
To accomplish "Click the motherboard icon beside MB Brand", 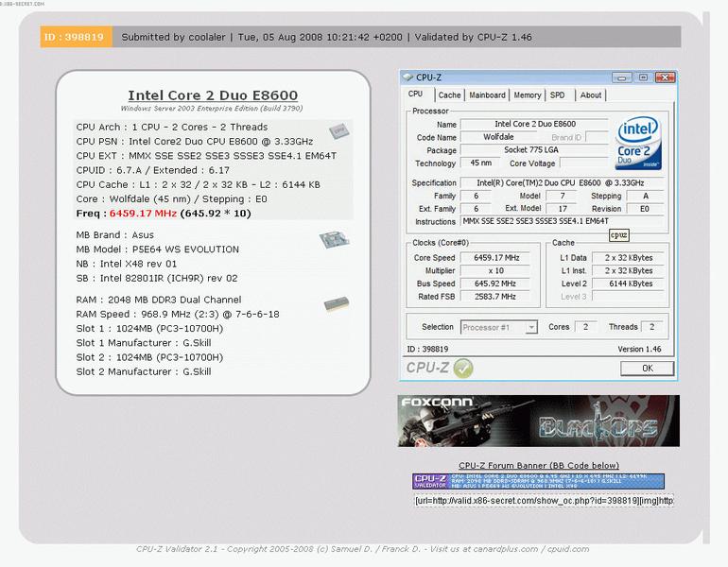I will click(x=335, y=239).
